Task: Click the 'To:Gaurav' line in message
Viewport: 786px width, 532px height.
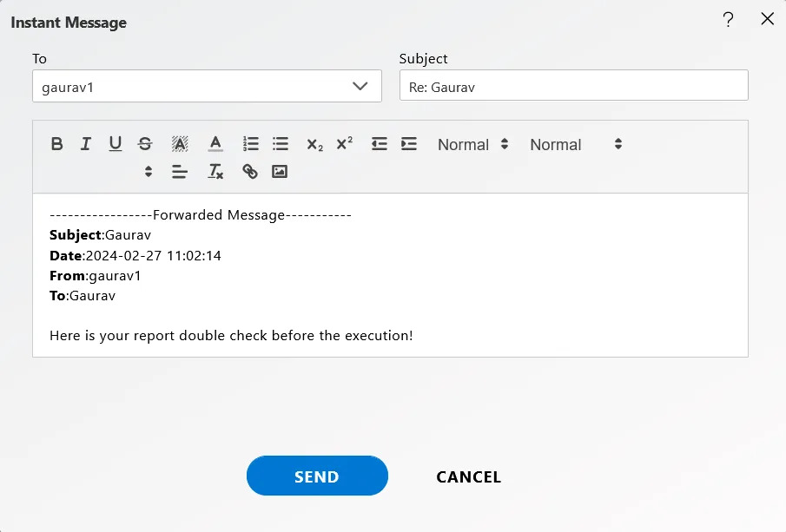Action: [83, 296]
